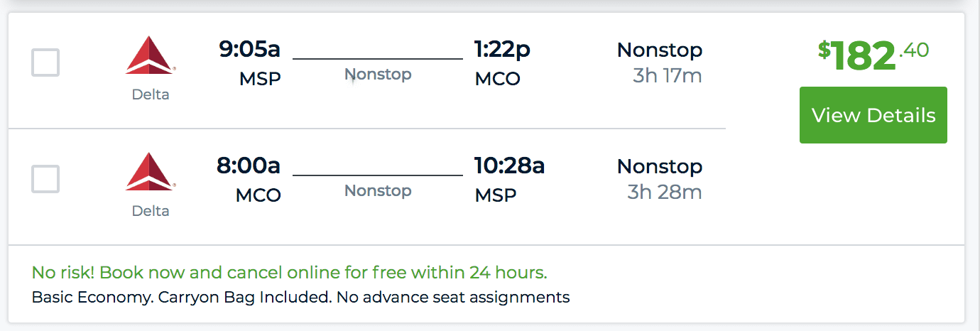Click the Delta airline name under first logo
Screen dimensions: 980x331
[x=151, y=94]
